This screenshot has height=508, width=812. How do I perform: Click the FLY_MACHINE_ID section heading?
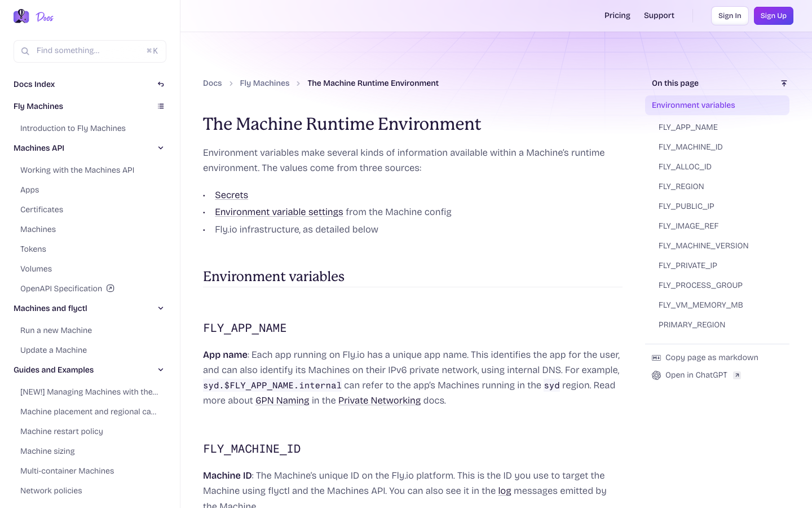click(252, 449)
